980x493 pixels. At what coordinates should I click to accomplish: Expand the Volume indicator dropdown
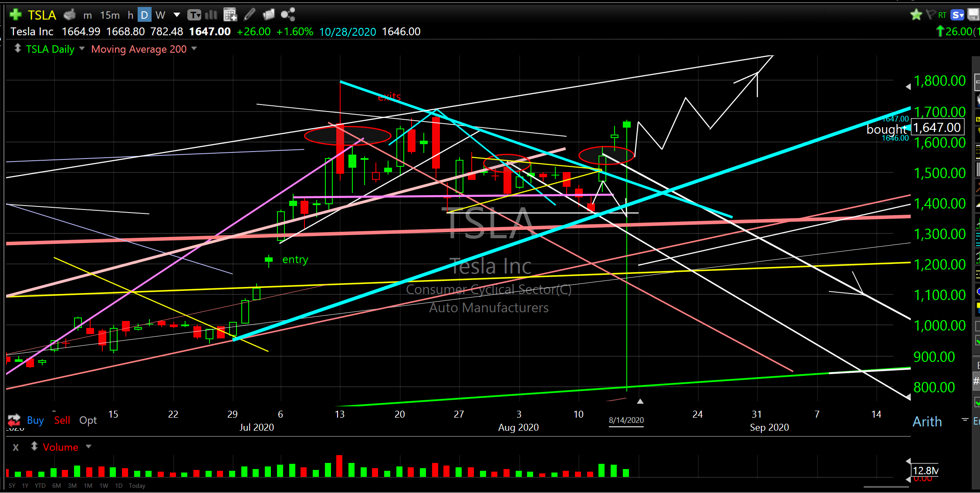click(x=89, y=447)
